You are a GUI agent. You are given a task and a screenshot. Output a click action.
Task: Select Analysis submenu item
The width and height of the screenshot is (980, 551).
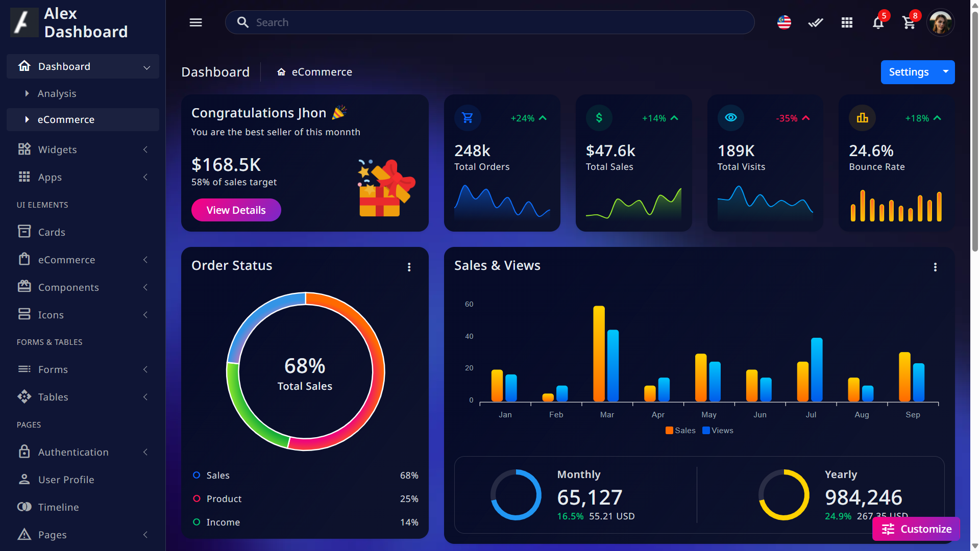pyautogui.click(x=57, y=93)
